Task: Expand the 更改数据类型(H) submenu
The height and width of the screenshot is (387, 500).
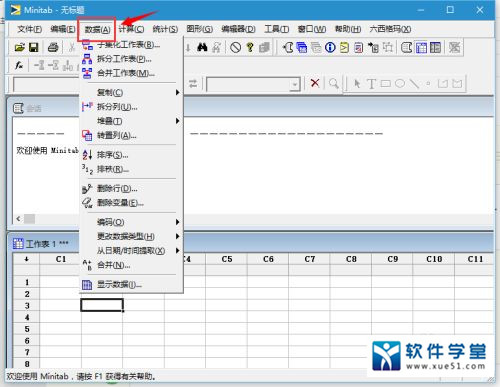Action: pos(131,236)
